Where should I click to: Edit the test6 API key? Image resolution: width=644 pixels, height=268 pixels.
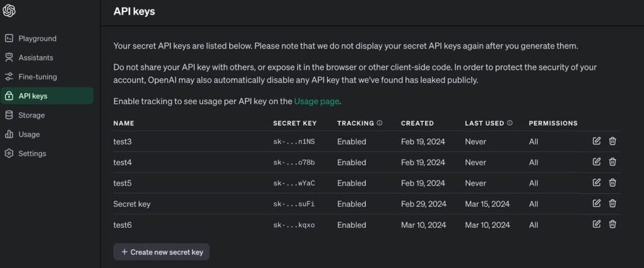pos(597,224)
